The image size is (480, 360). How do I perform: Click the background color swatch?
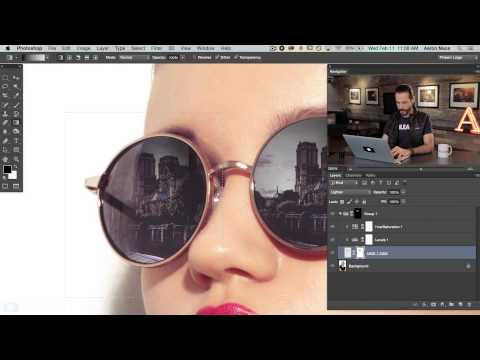point(13,176)
